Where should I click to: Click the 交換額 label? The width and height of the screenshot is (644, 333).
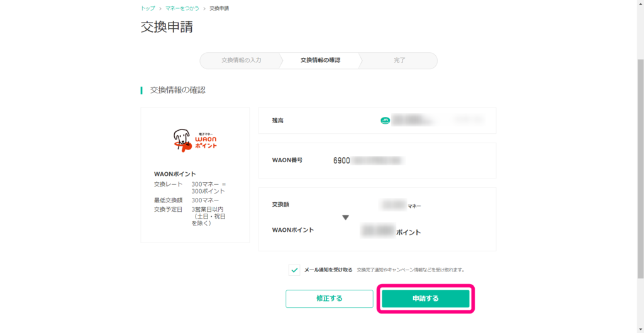280,204
